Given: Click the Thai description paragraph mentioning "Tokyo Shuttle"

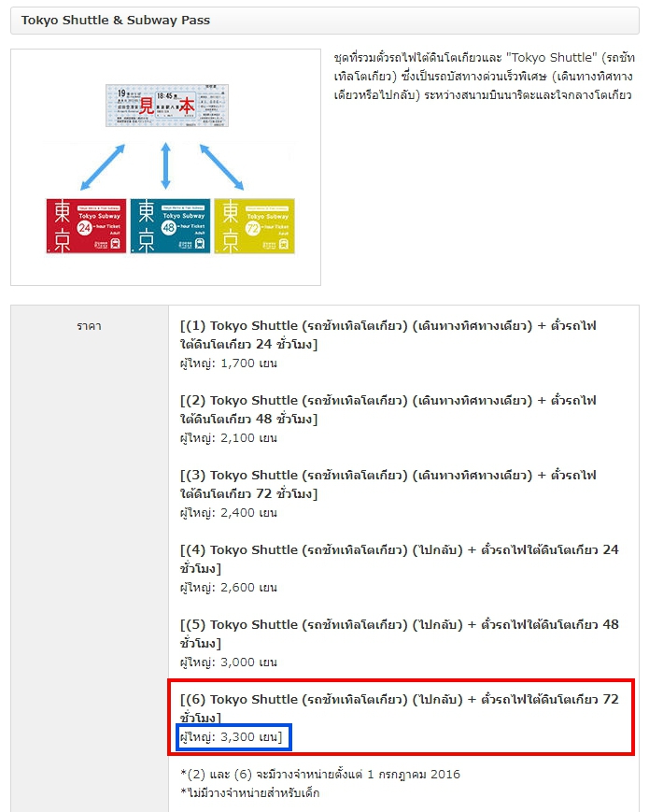Looking at the screenshot, I should tap(484, 76).
